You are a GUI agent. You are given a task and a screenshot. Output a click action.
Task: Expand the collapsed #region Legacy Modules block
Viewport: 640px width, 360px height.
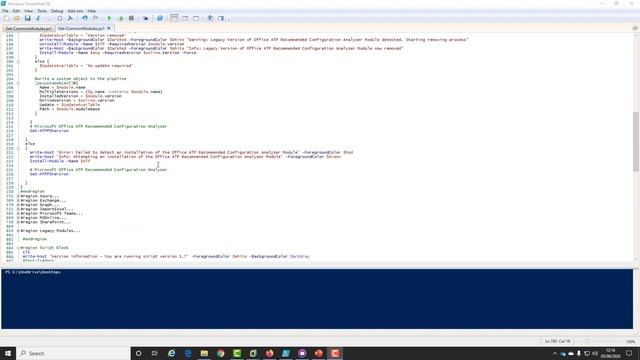pos(18,231)
